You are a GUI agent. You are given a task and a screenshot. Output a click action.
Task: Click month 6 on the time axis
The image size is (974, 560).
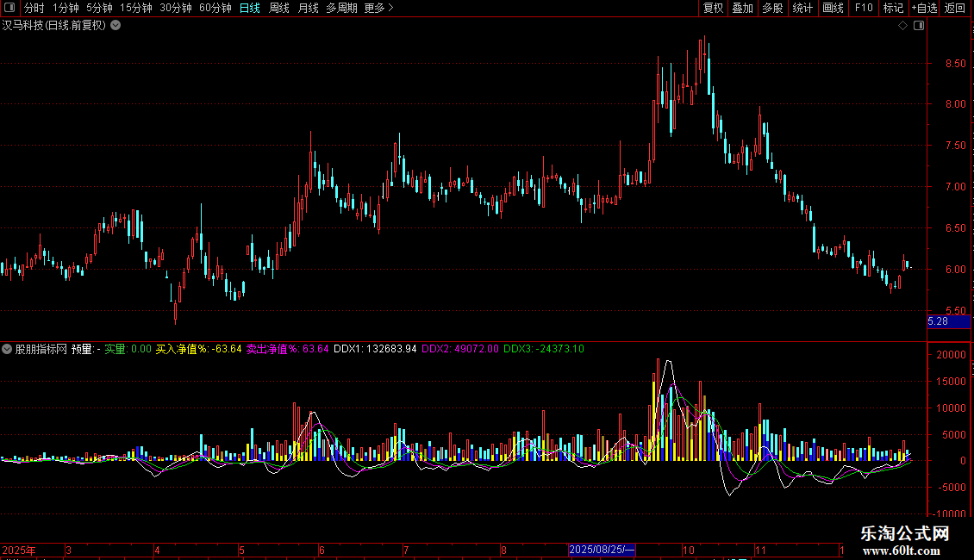click(322, 550)
